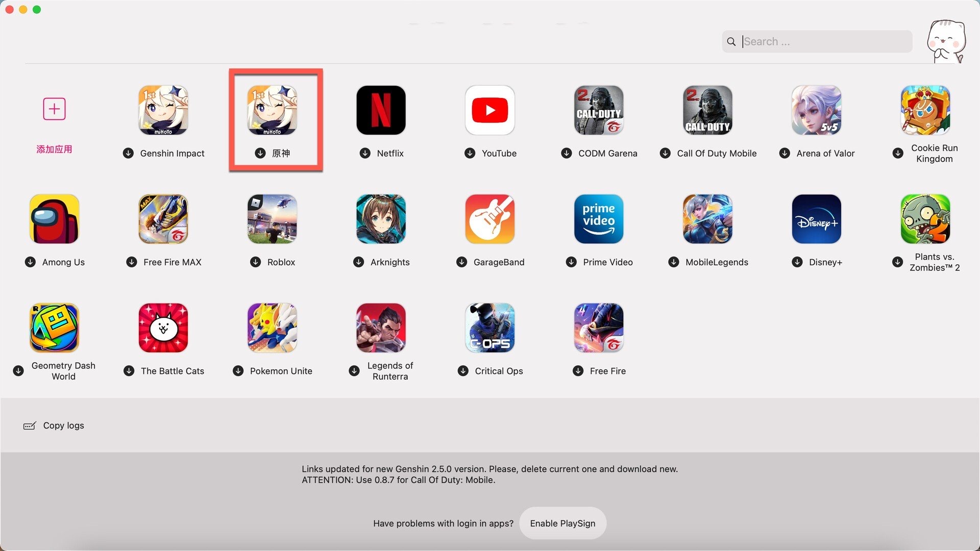Launch The Battle Cats icon
The width and height of the screenshot is (980, 551).
coord(163,328)
